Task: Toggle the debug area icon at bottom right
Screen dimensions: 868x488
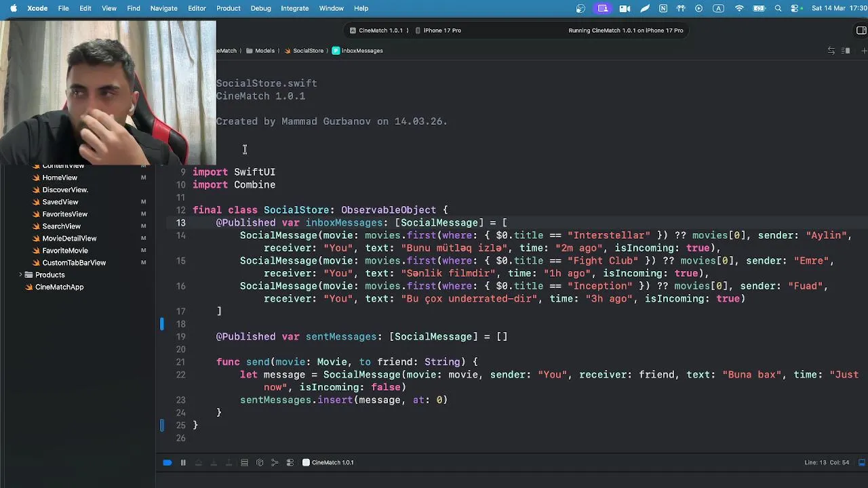Action: click(x=862, y=462)
